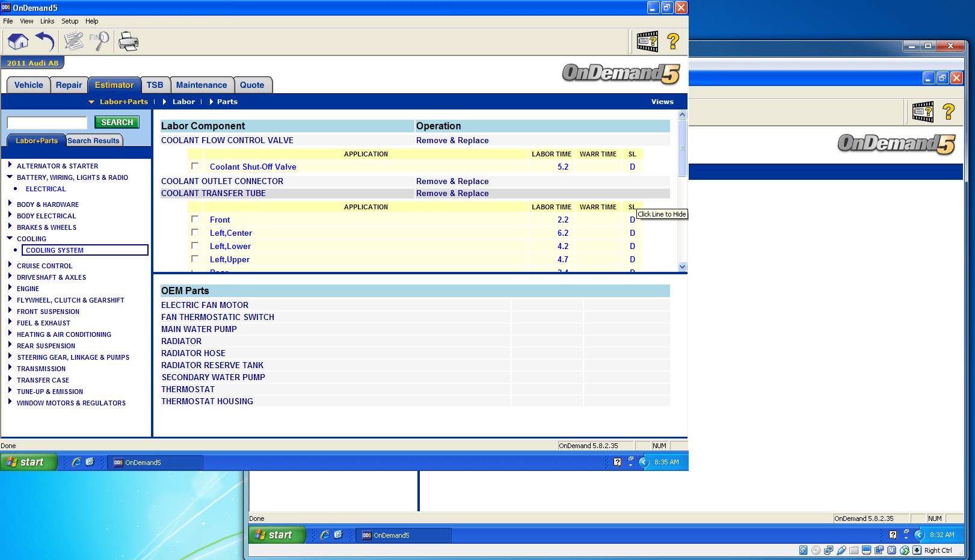Click the help balloon tray icon beside 8:32 AM
The image size is (975, 560).
(893, 535)
